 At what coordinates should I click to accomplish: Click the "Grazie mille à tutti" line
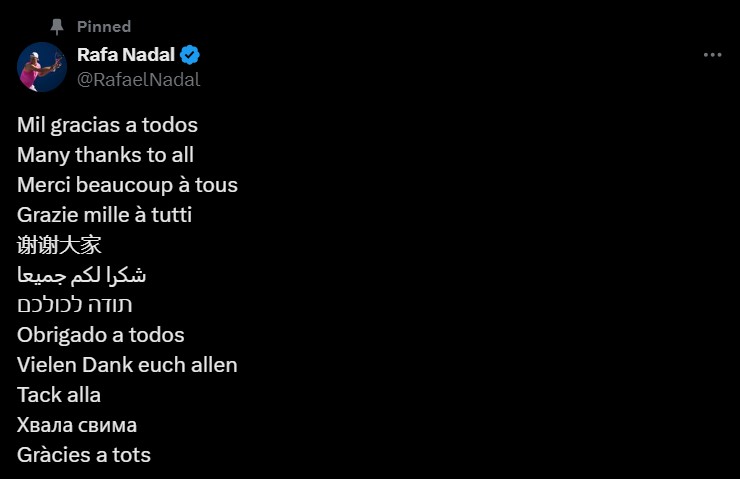104,215
